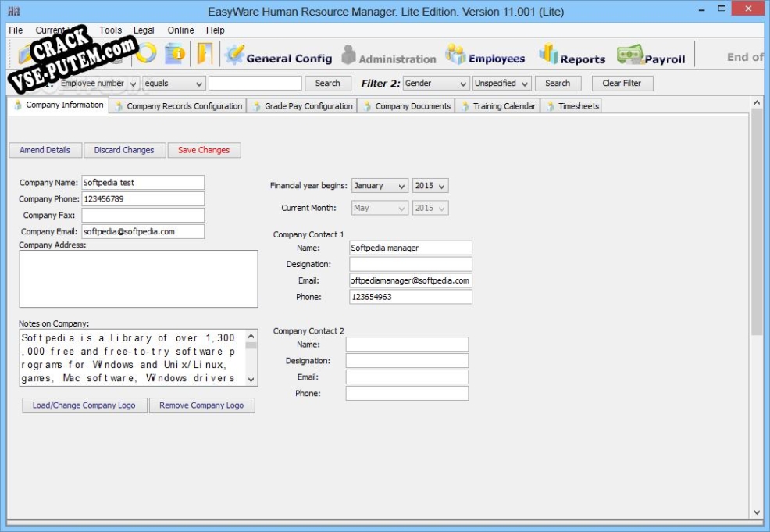Viewport: 770px width, 532px height.
Task: Switch to Timesheets tab
Action: pyautogui.click(x=572, y=106)
